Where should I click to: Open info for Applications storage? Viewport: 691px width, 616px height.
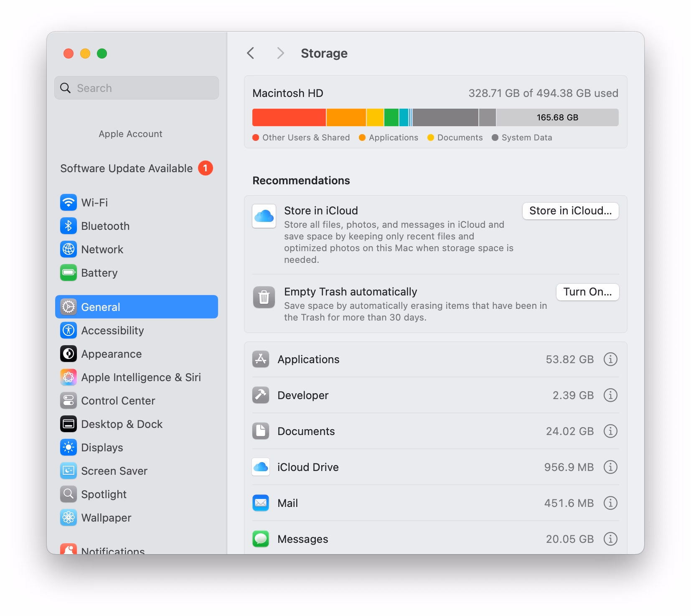(x=610, y=359)
